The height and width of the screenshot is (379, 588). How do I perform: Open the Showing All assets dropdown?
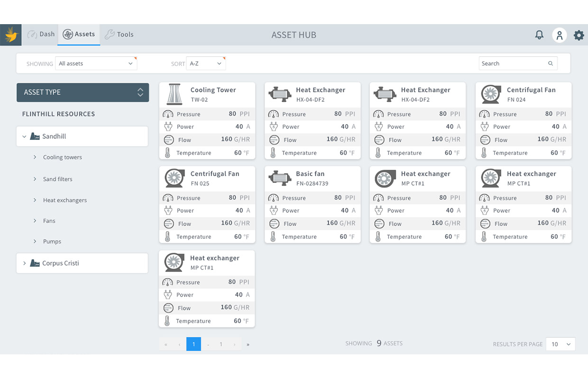point(96,63)
